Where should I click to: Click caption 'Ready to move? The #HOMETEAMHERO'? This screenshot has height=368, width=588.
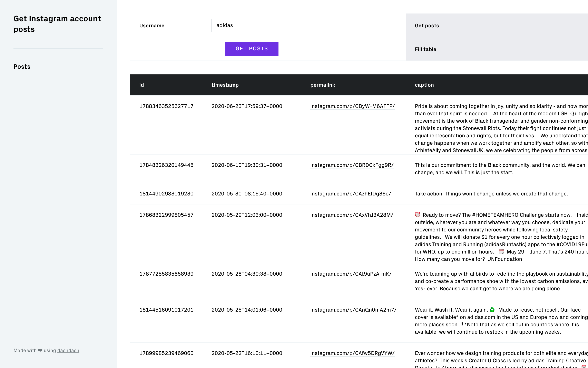[501, 237]
